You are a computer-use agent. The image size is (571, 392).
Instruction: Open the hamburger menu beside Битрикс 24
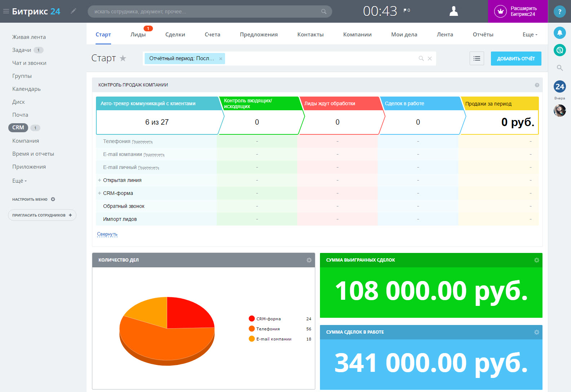coord(6,11)
